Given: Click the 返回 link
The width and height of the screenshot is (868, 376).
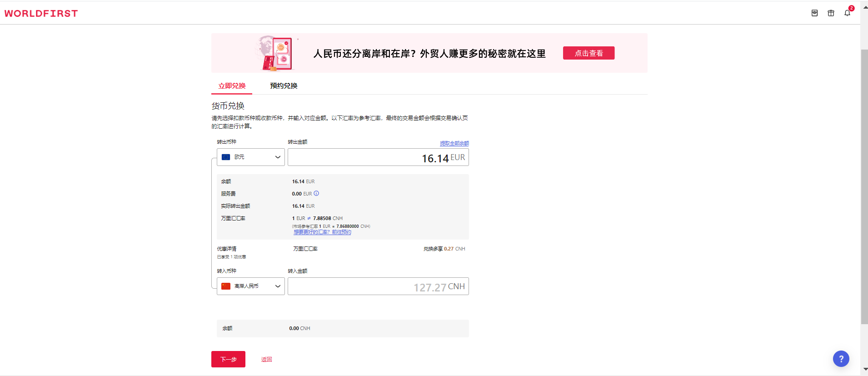Looking at the screenshot, I should point(267,359).
